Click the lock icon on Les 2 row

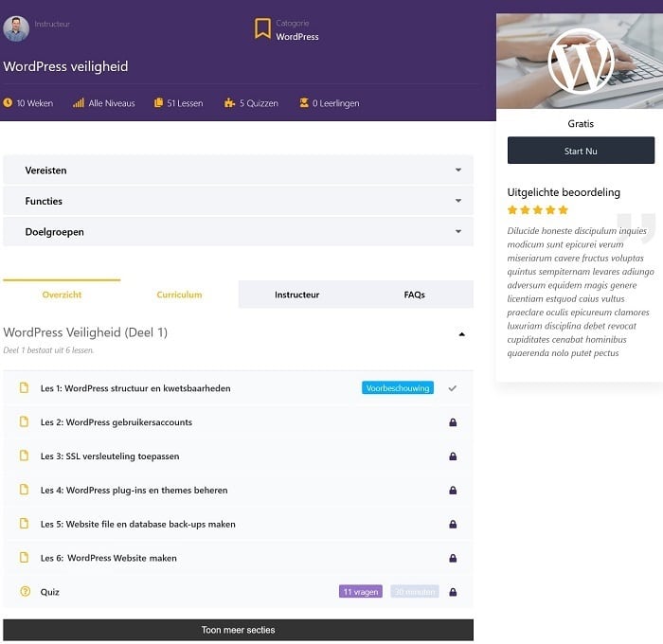[453, 422]
